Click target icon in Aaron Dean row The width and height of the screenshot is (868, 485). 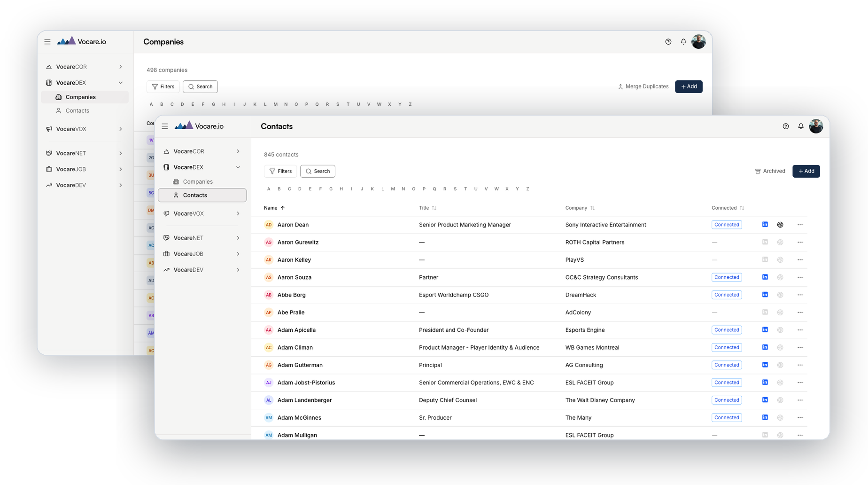tap(780, 225)
